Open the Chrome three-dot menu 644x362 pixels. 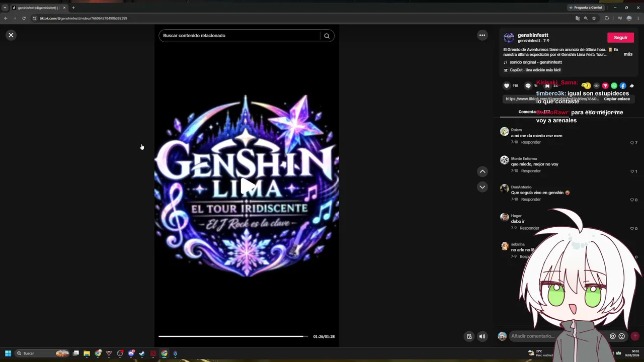click(x=638, y=18)
